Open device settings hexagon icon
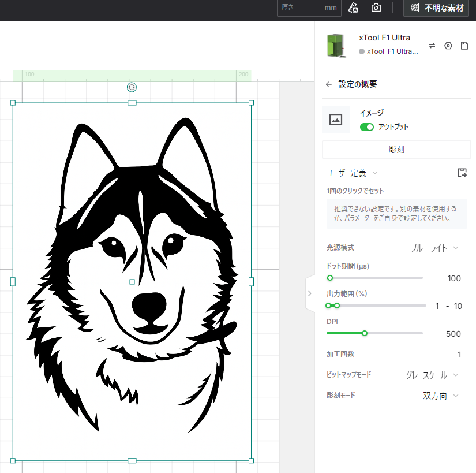 (448, 46)
